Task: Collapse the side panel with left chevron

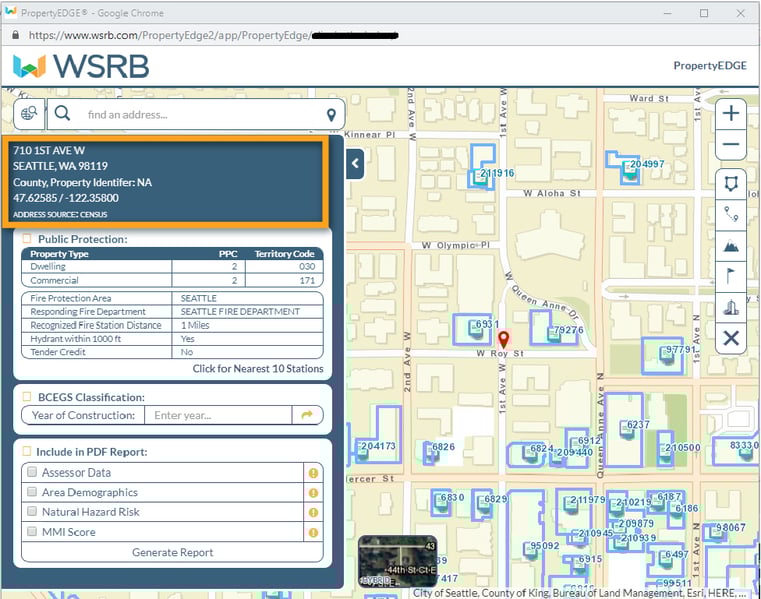Action: click(355, 164)
